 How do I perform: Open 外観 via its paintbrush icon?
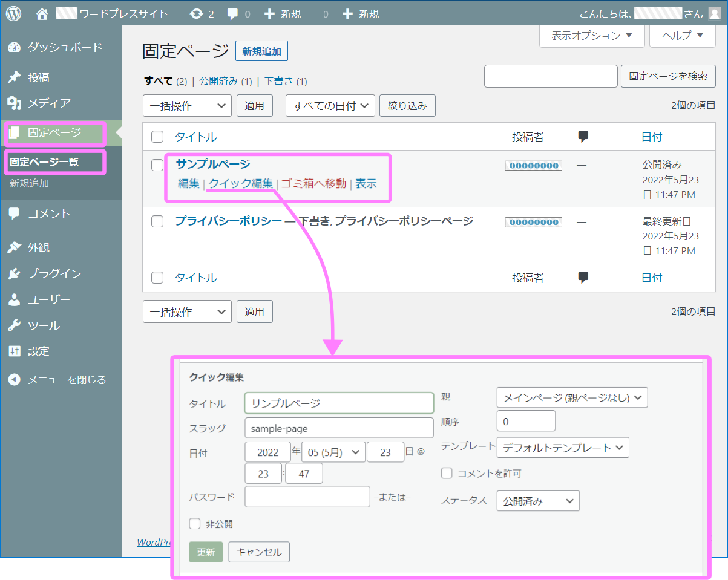click(x=14, y=247)
